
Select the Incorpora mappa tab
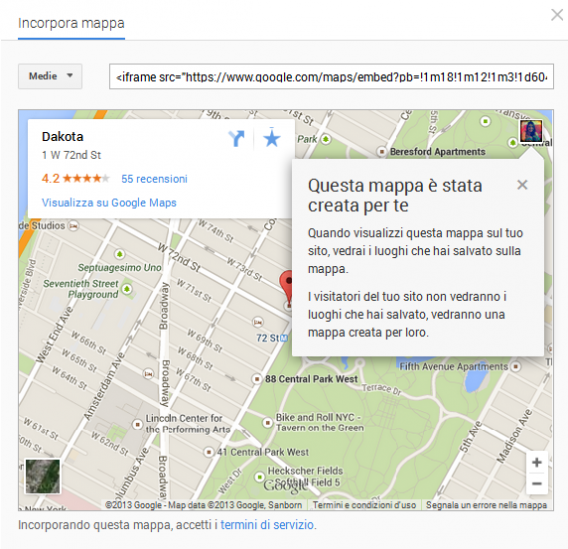tap(71, 24)
